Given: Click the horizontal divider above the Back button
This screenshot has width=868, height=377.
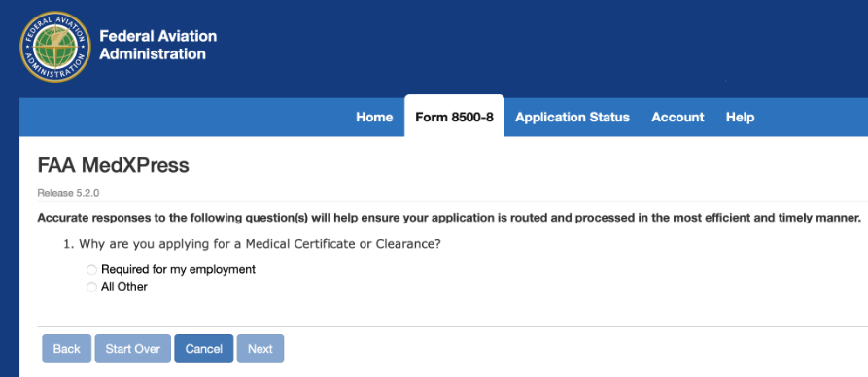Looking at the screenshot, I should tap(453, 326).
